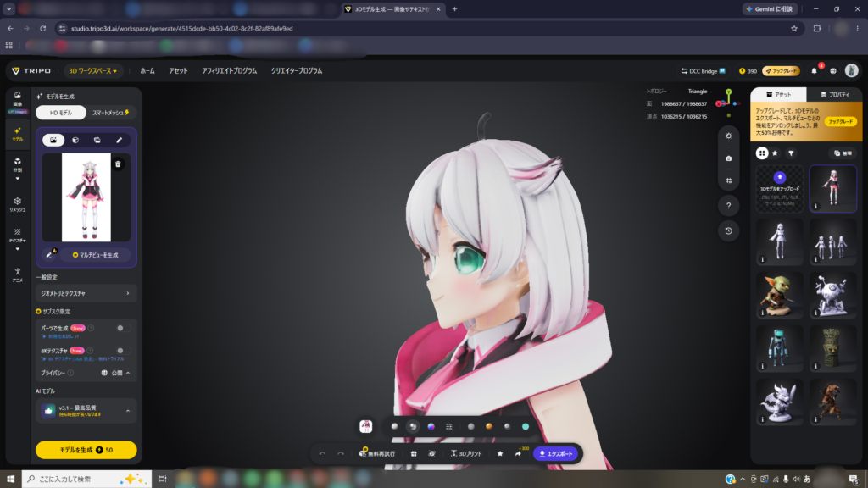Open the 画像 image tool in sidebar
This screenshot has width=868, height=488.
tap(17, 102)
